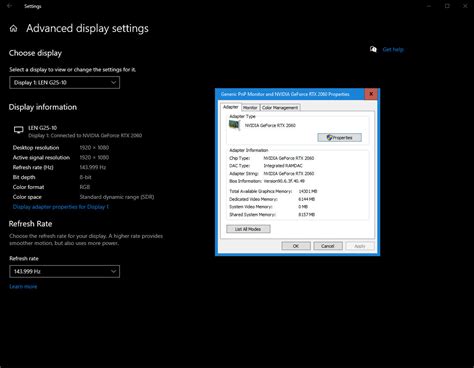Click the monitor icon beside LEN G25-10
This screenshot has width=474, height=368.
(x=19, y=130)
